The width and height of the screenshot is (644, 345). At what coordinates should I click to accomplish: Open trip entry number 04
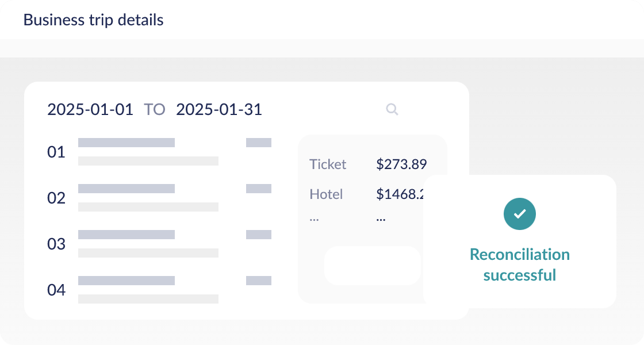click(56, 290)
